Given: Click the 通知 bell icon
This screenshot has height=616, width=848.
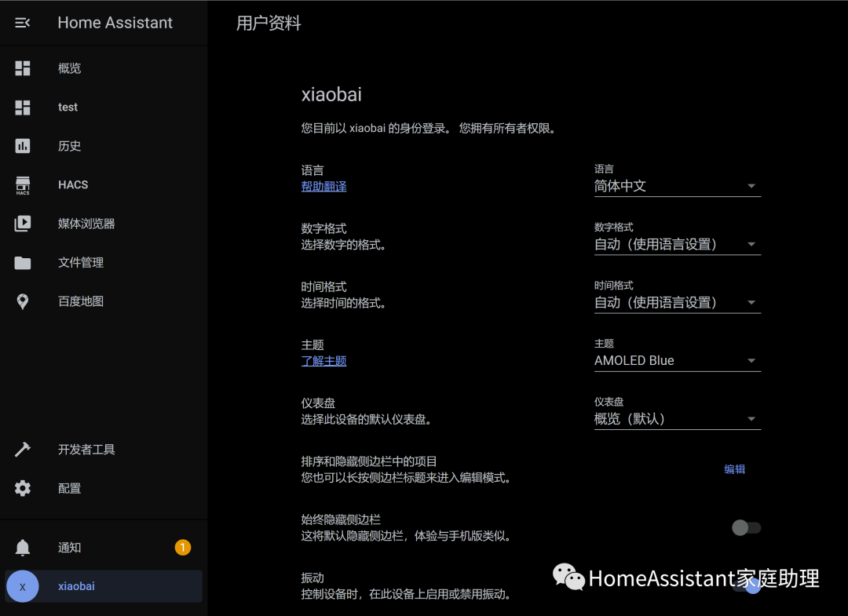Looking at the screenshot, I should click(x=23, y=548).
